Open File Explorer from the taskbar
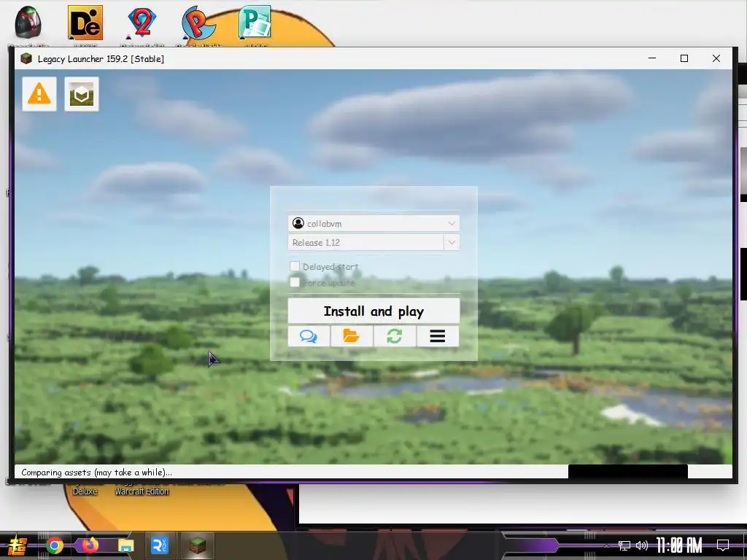This screenshot has height=560, width=747. click(126, 545)
